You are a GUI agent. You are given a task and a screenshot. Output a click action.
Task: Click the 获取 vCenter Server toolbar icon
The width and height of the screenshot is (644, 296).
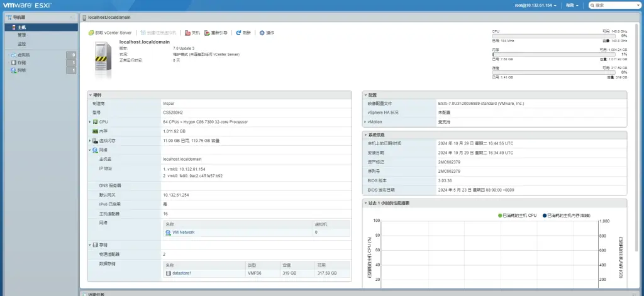tap(91, 32)
